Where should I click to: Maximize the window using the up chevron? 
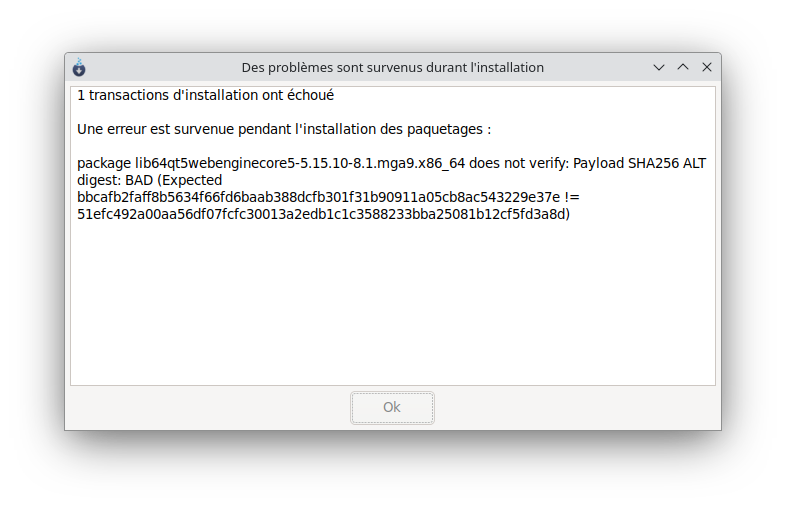tap(683, 67)
